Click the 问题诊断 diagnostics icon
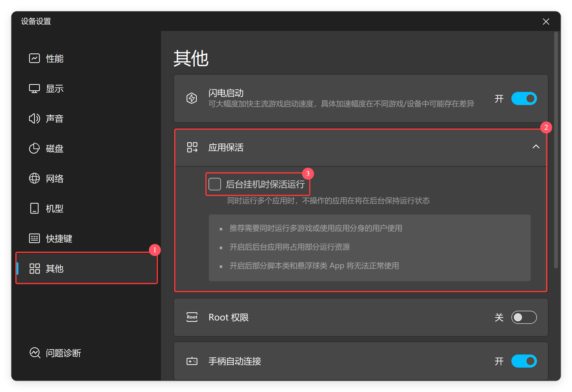 click(x=35, y=353)
